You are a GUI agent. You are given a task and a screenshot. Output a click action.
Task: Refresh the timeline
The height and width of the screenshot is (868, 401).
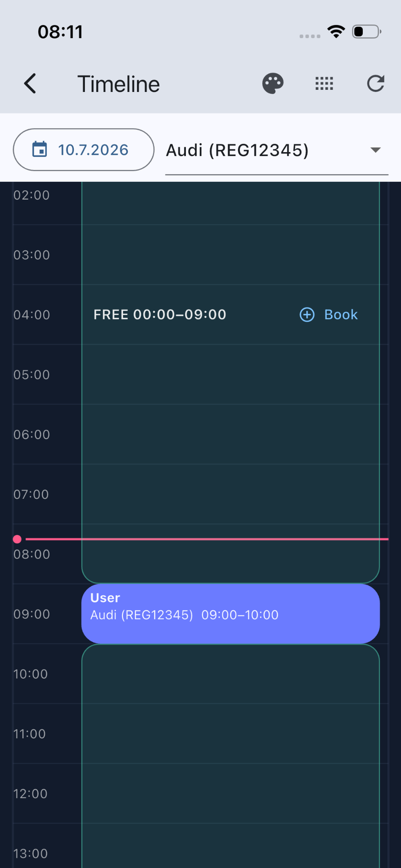pos(376,84)
